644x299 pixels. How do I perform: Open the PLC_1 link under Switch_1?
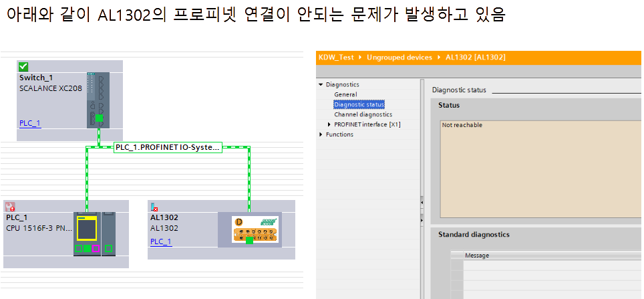30,123
